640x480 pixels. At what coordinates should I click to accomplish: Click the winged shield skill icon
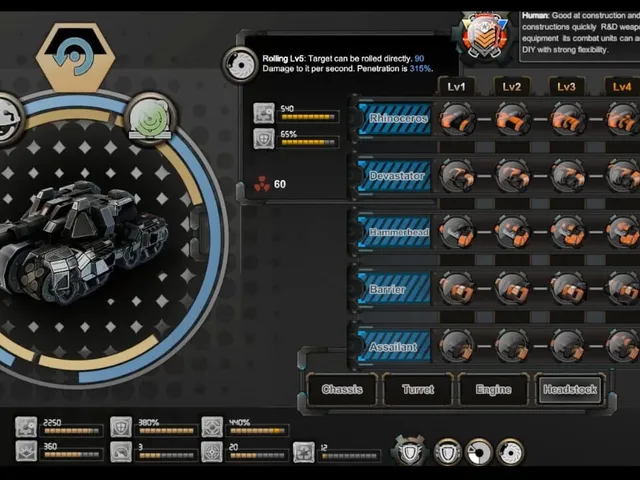point(409,452)
